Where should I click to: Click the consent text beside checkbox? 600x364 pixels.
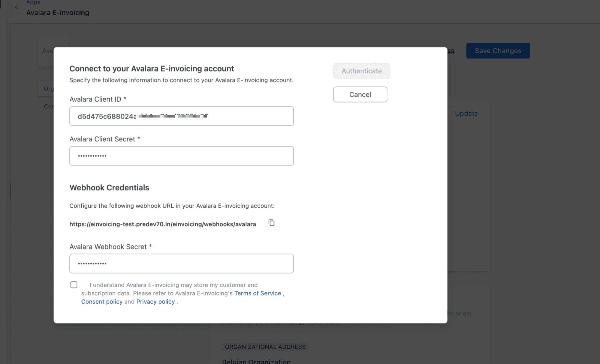tap(173, 285)
